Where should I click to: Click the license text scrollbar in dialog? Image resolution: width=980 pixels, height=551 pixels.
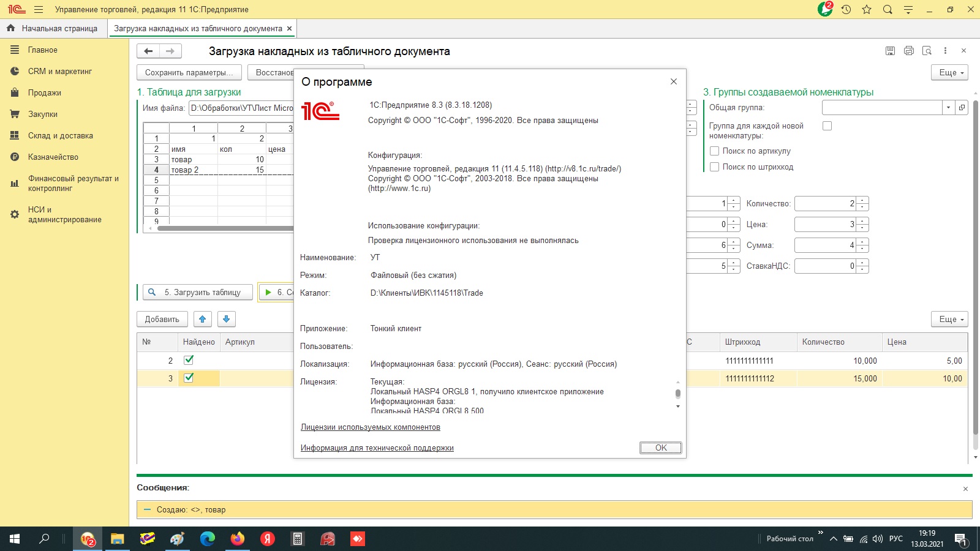point(677,394)
